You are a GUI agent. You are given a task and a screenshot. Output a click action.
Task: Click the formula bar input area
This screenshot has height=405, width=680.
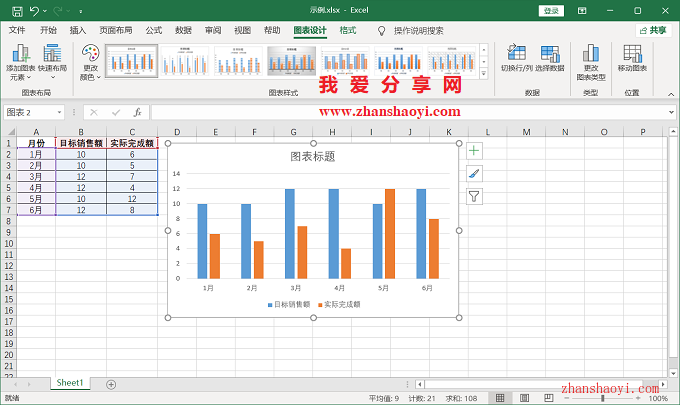point(409,113)
